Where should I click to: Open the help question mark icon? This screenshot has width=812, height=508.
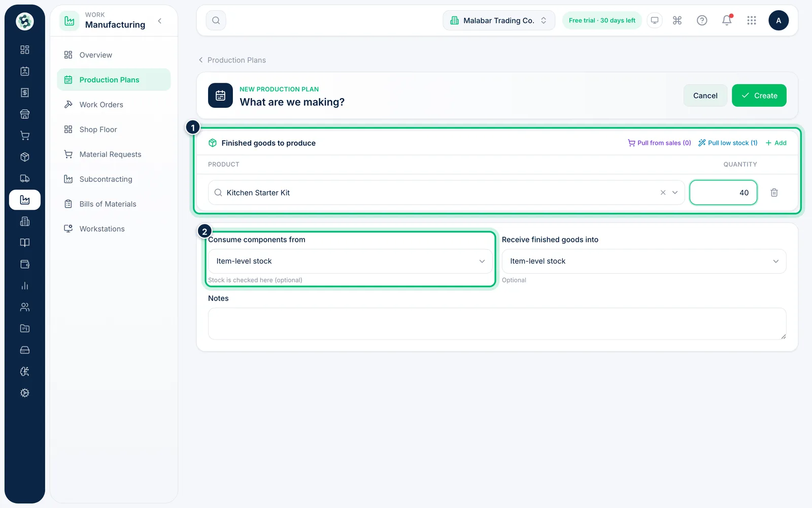point(702,20)
